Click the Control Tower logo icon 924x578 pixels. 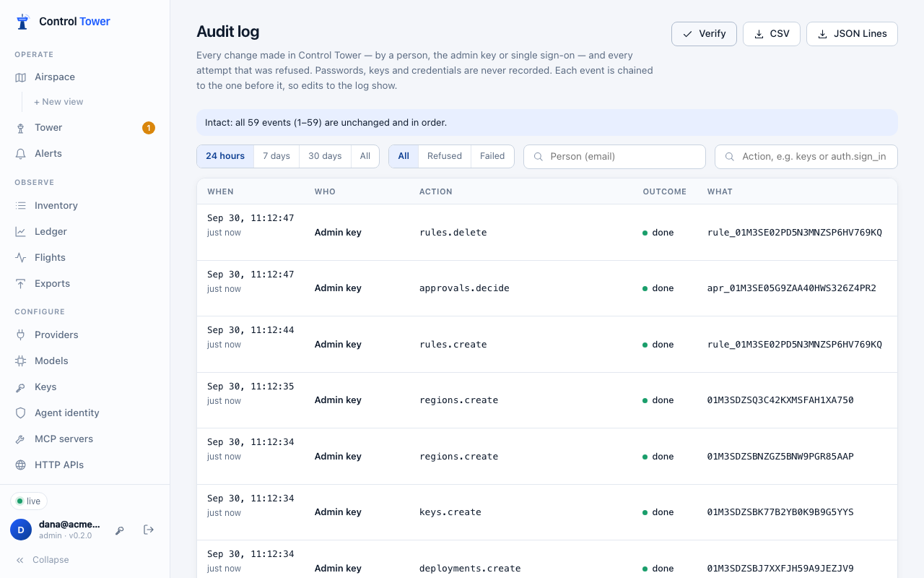click(x=23, y=22)
